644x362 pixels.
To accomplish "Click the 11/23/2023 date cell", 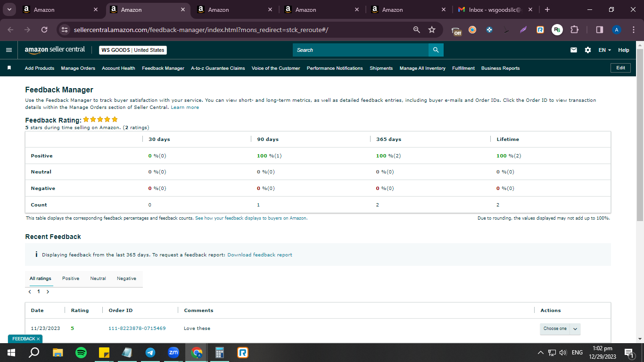I will 45,329.
